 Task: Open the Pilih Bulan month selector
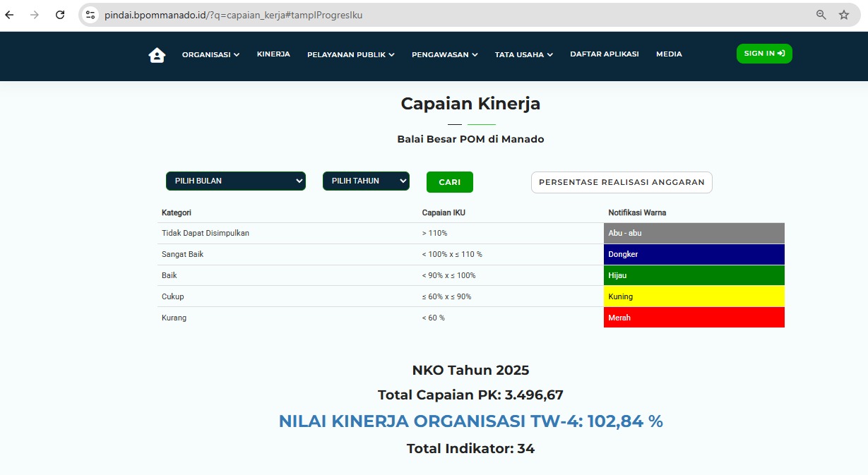tap(235, 181)
